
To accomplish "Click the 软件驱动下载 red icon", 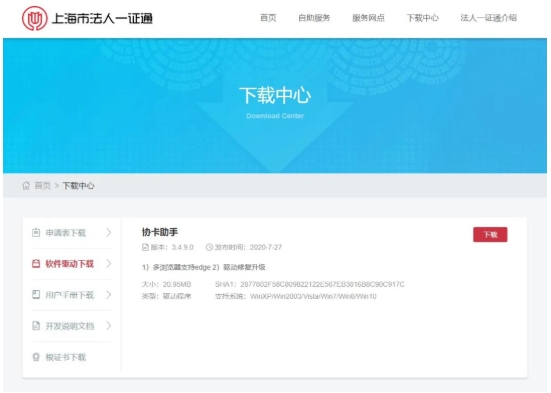I will coord(36,264).
